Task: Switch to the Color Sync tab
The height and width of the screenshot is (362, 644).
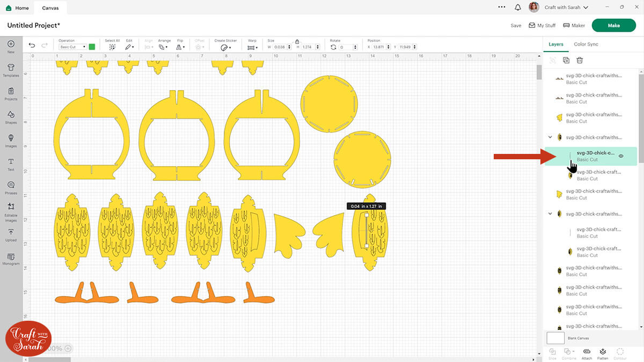Action: click(586, 44)
